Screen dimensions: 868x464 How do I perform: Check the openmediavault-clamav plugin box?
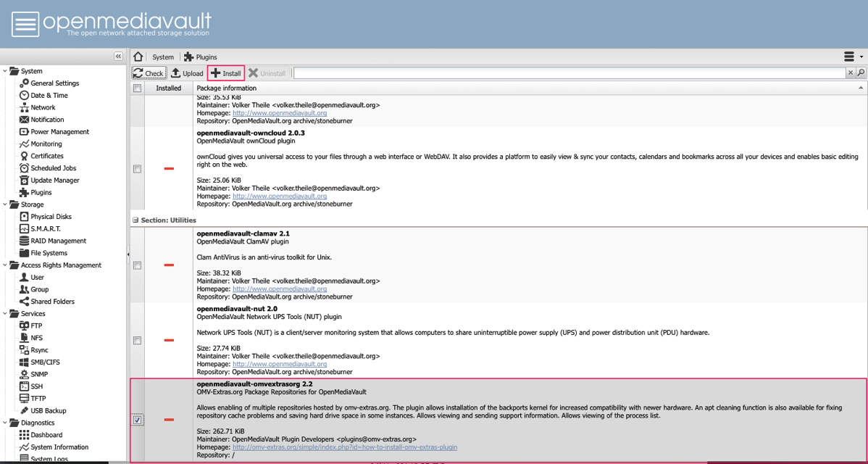point(137,265)
